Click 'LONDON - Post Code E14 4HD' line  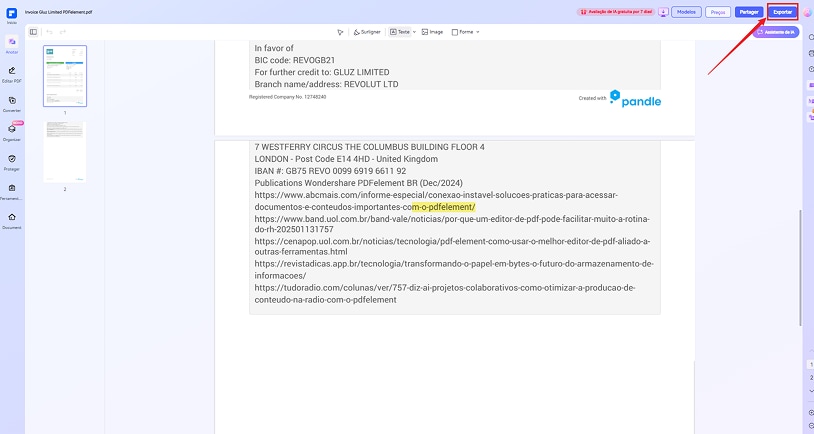click(346, 159)
